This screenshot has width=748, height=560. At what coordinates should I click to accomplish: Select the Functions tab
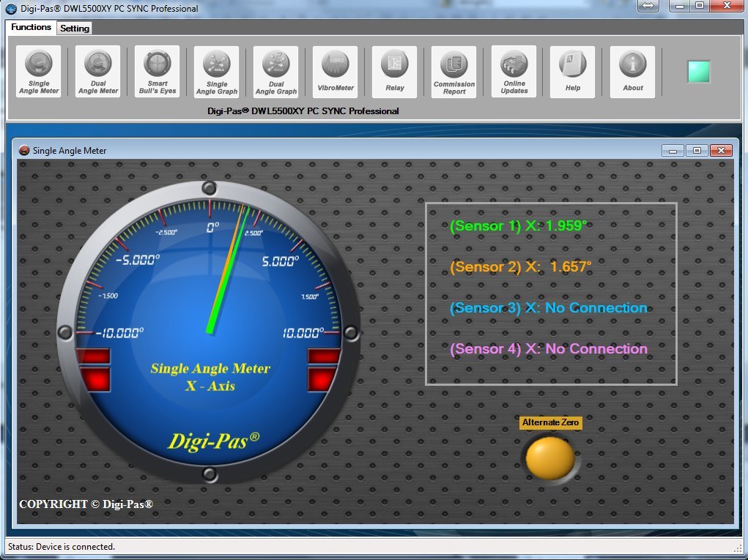(32, 27)
